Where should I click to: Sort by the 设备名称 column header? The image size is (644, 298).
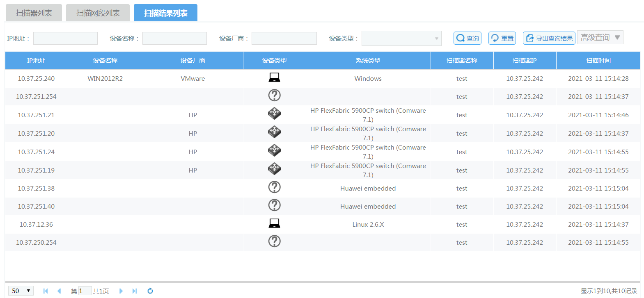pos(105,61)
